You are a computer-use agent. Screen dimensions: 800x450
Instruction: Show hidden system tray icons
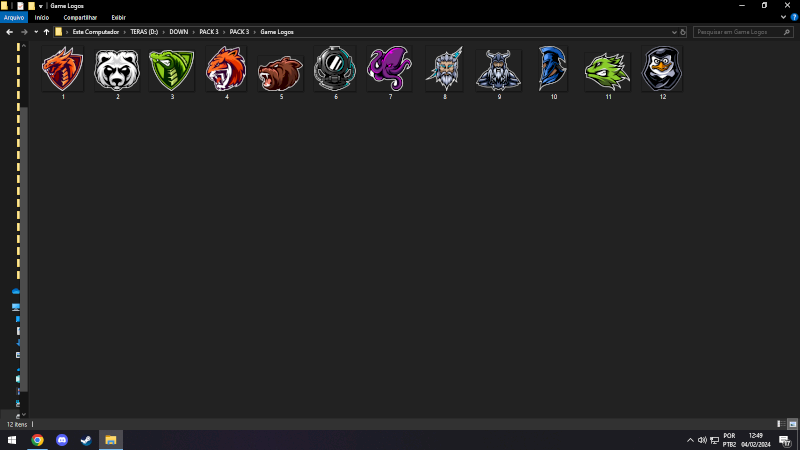(690, 440)
